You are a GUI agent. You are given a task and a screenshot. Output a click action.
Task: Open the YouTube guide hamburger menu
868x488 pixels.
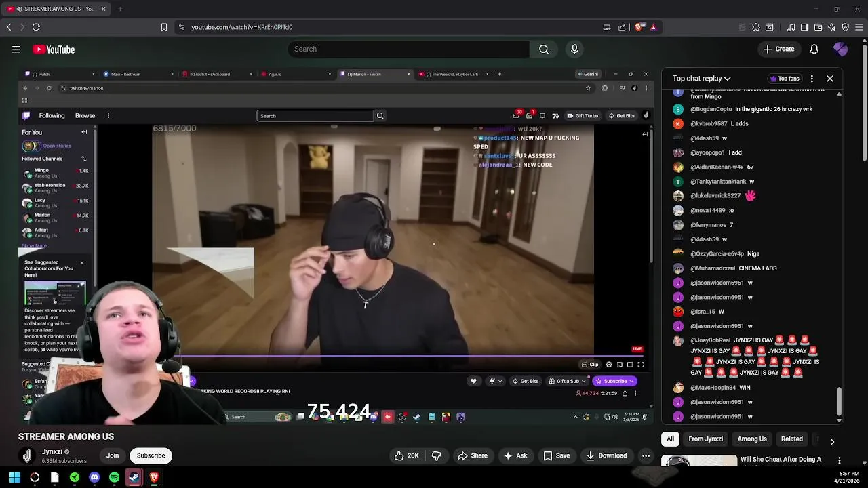16,49
